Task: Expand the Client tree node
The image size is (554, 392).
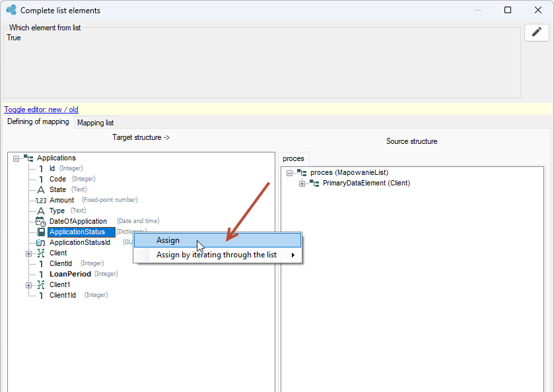Action: (x=28, y=253)
